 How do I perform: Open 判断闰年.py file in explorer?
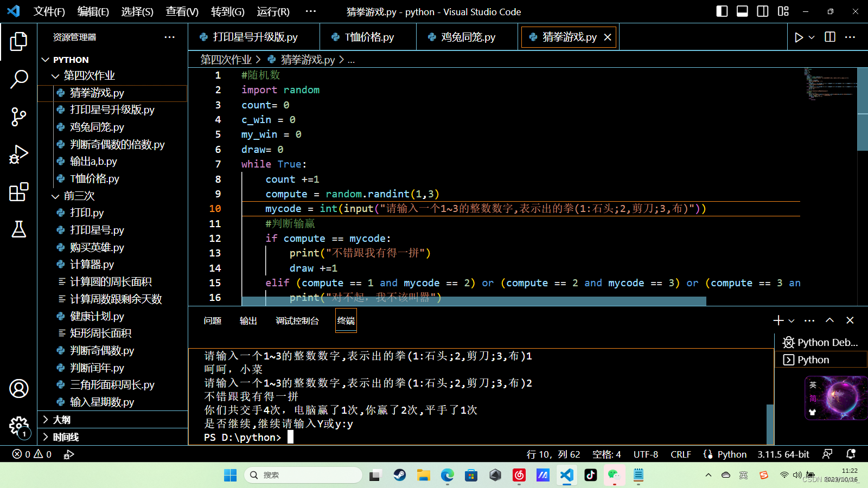click(112, 368)
